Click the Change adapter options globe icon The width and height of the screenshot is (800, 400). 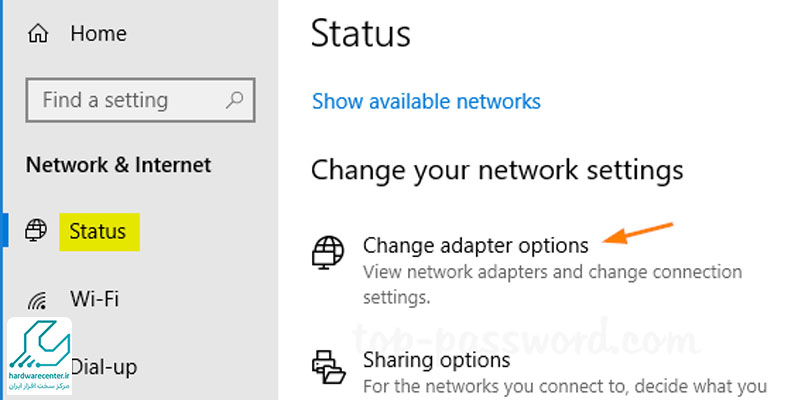tap(328, 254)
